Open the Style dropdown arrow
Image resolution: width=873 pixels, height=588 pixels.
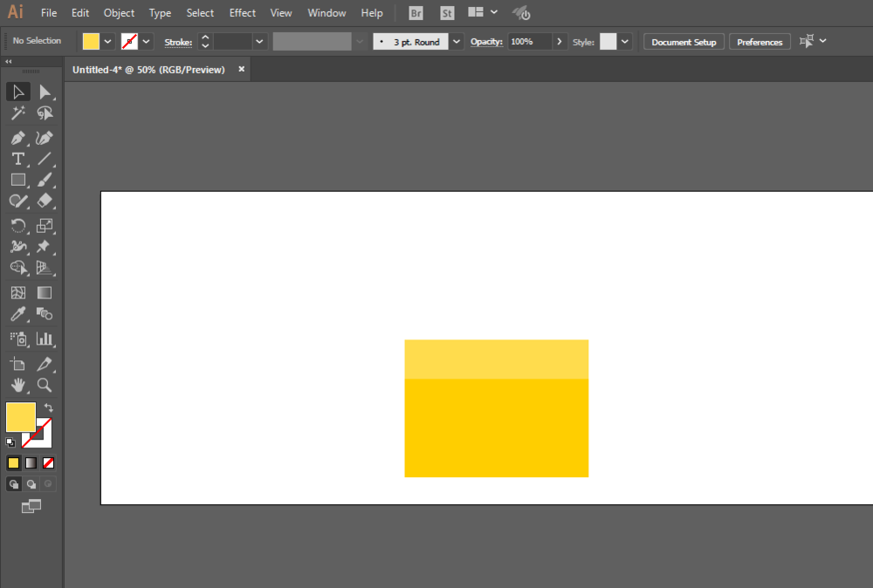click(x=625, y=41)
